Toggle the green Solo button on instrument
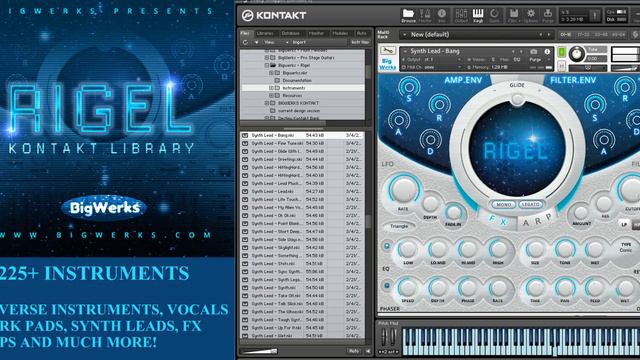 pyautogui.click(x=562, y=52)
